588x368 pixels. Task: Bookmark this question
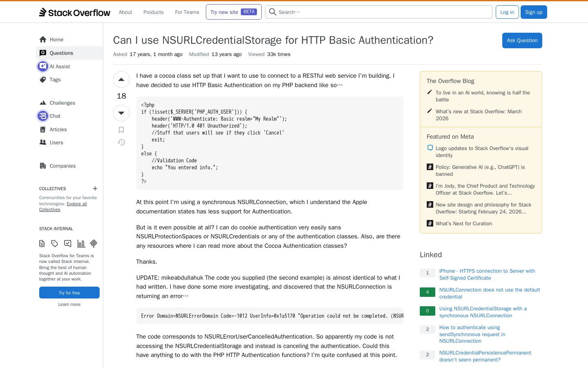(121, 130)
